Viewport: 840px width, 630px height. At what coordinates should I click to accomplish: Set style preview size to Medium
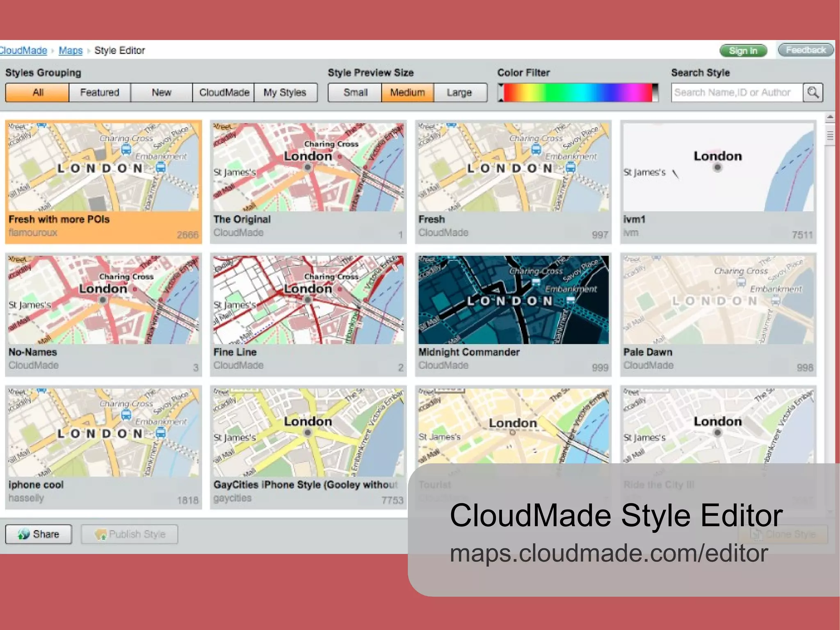[x=408, y=92]
